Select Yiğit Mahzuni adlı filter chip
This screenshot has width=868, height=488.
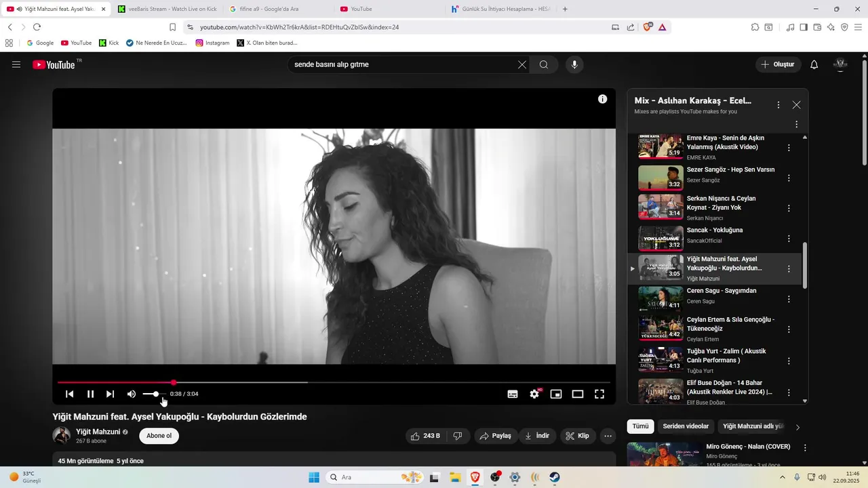[x=753, y=426]
